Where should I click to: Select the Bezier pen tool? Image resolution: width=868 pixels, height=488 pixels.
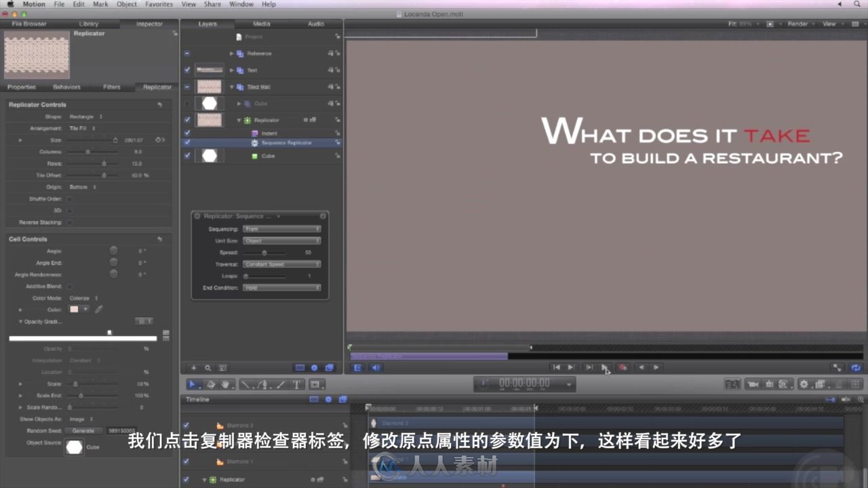coord(262,384)
